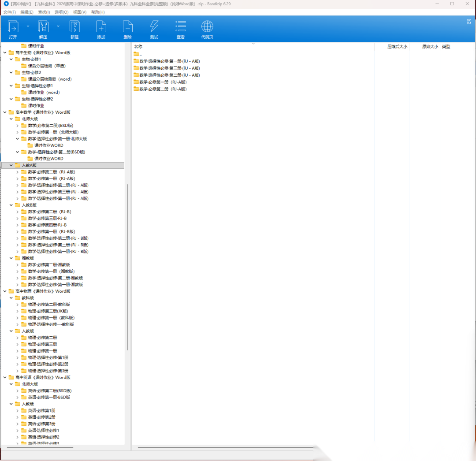
Task: Open dropdown arrow next to 解压 button
Action: coord(58,26)
